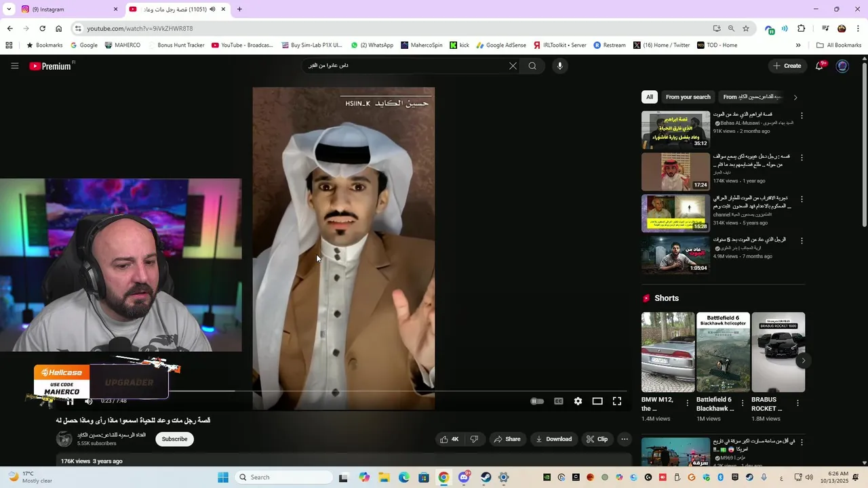Click the YouTube search magnifier button
The height and width of the screenshot is (488, 868).
[x=532, y=66]
